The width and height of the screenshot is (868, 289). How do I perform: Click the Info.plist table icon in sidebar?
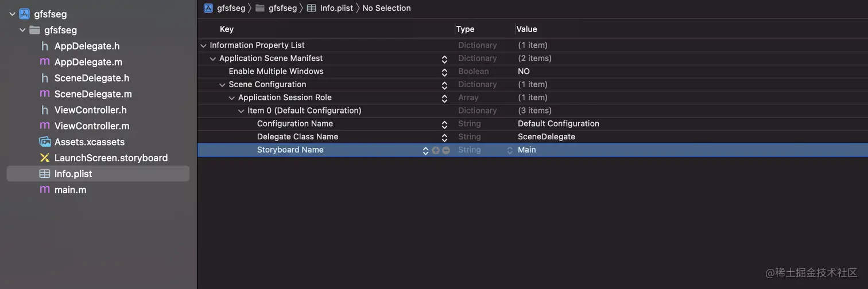click(x=45, y=174)
